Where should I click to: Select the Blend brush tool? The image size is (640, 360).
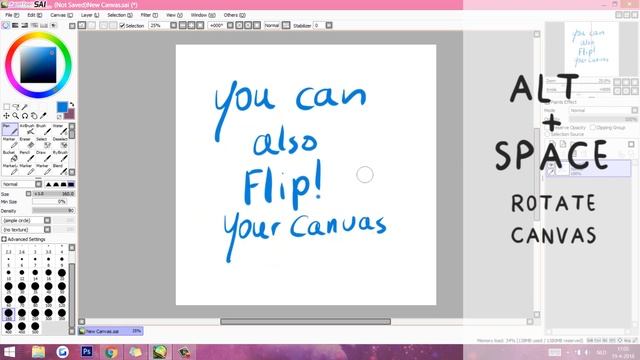click(60, 169)
